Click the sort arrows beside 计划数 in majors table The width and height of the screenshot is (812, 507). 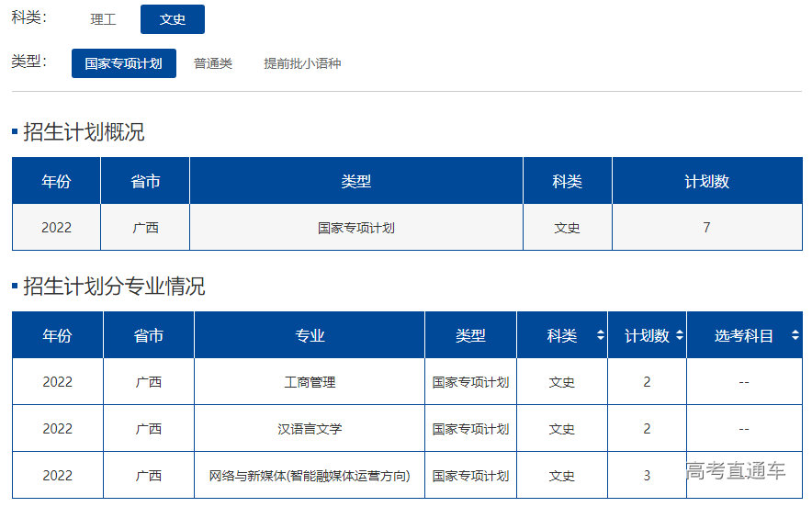(679, 336)
